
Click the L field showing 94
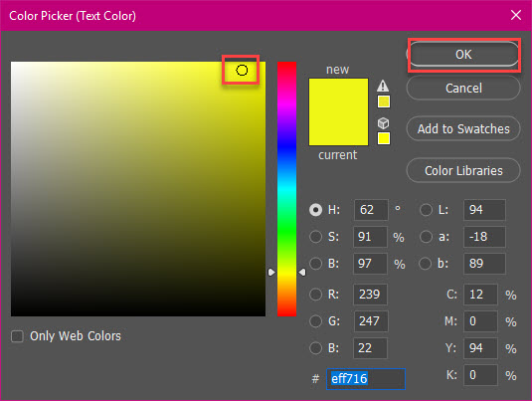click(x=484, y=210)
